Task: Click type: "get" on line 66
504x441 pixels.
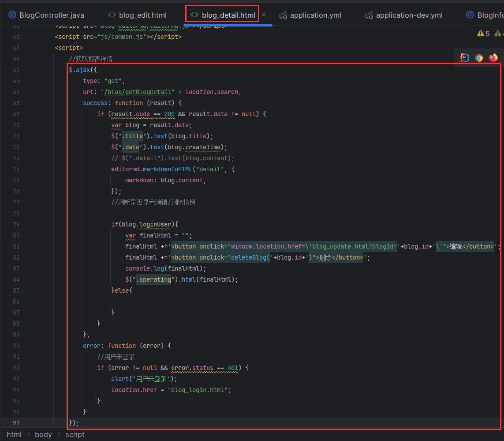Action: [x=104, y=81]
